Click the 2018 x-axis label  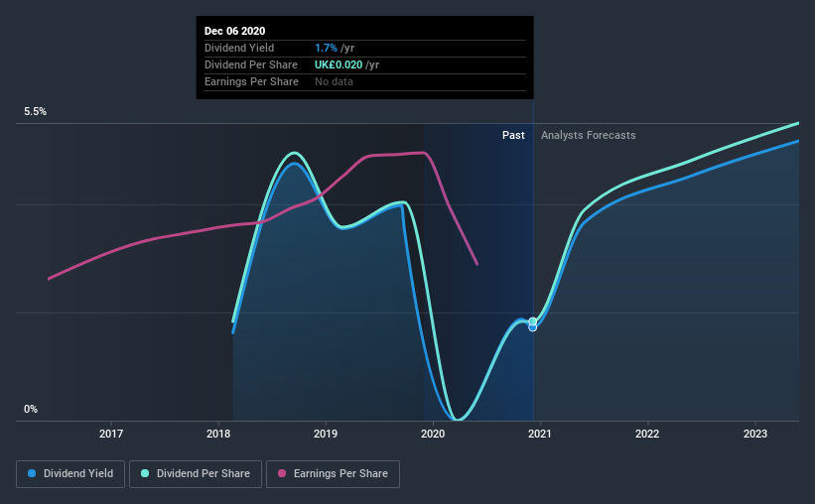(x=218, y=434)
